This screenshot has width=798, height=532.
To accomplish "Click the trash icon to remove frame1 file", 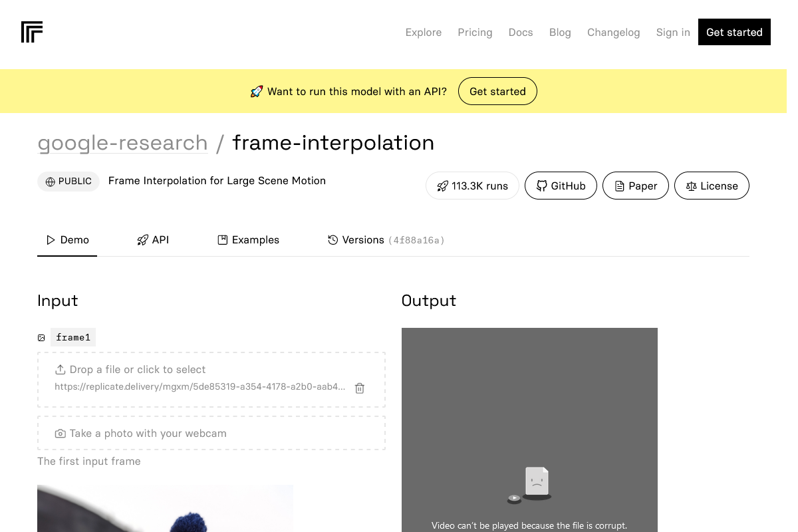I will point(360,388).
